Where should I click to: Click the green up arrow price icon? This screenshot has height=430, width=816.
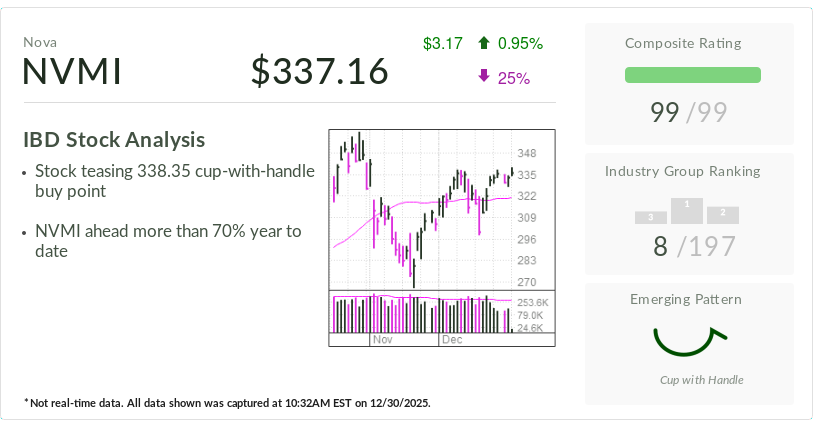click(484, 43)
